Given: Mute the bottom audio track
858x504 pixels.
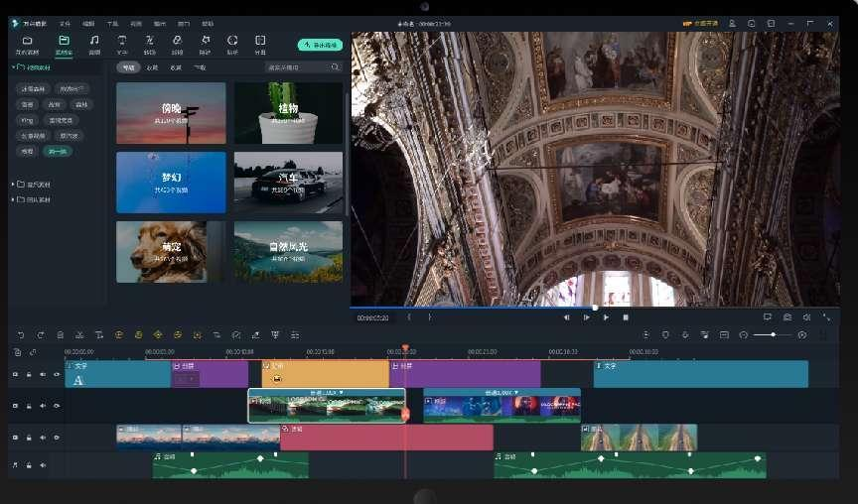Looking at the screenshot, I should point(42,464).
